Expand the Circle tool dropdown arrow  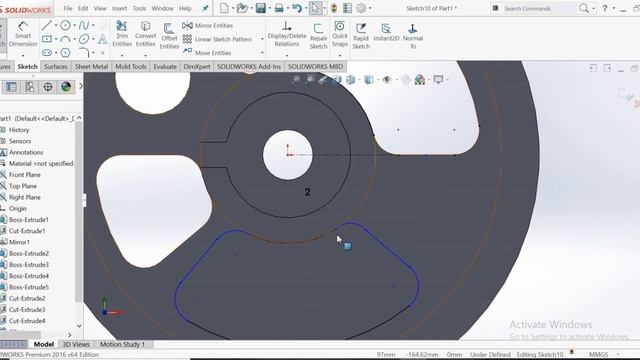pyautogui.click(x=75, y=26)
